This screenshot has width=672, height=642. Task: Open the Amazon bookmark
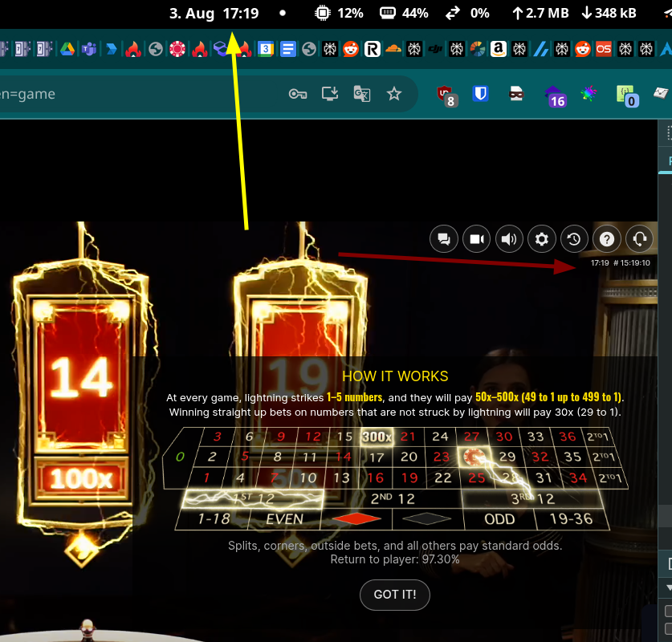498,49
